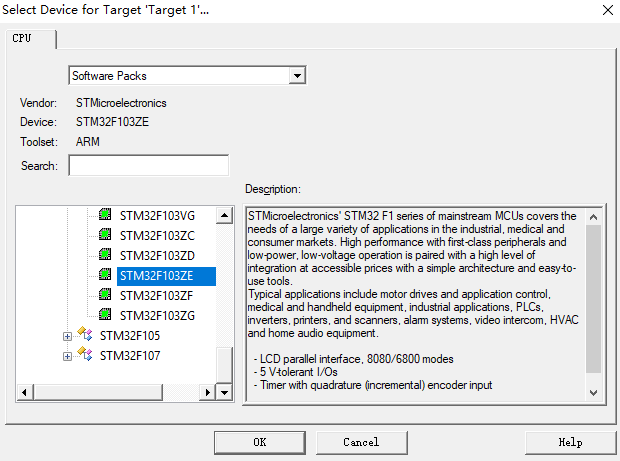Screen dimensions: 620x461
Task: Select STM32F103ZC device in tree
Action: point(157,236)
